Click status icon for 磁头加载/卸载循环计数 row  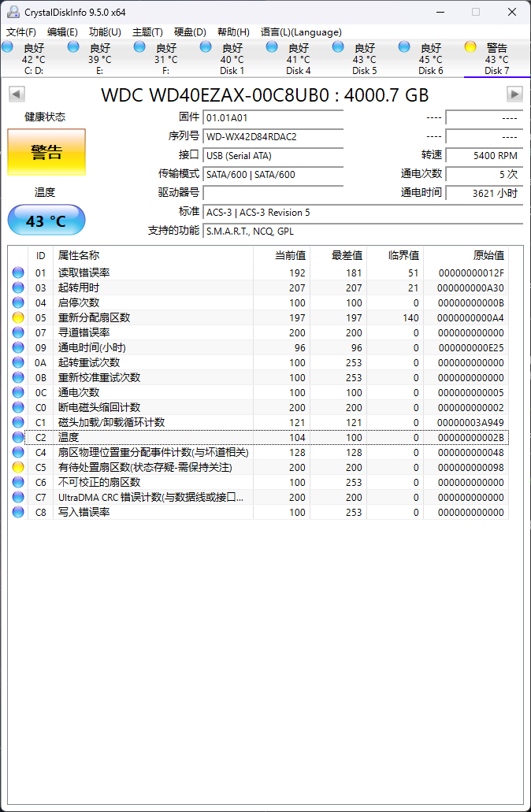pos(18,423)
